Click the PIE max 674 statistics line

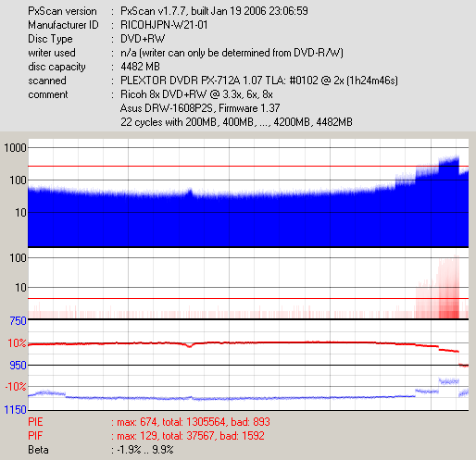149,422
